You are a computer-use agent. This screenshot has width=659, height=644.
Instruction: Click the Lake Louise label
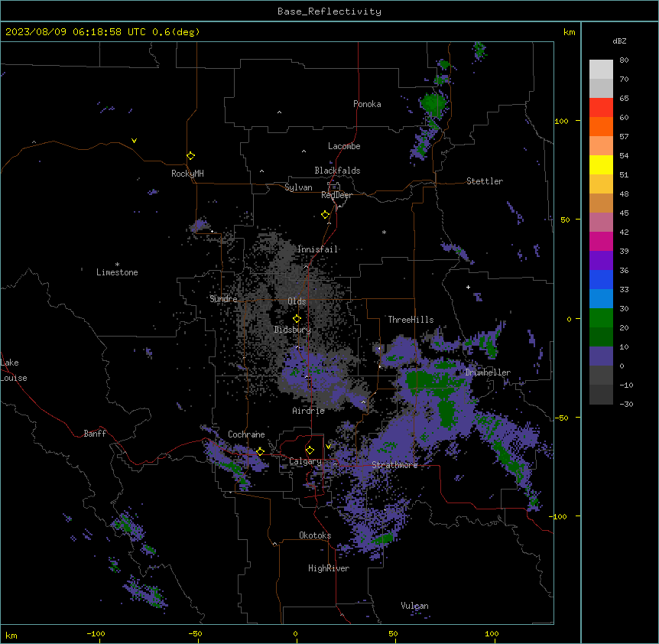click(x=14, y=370)
